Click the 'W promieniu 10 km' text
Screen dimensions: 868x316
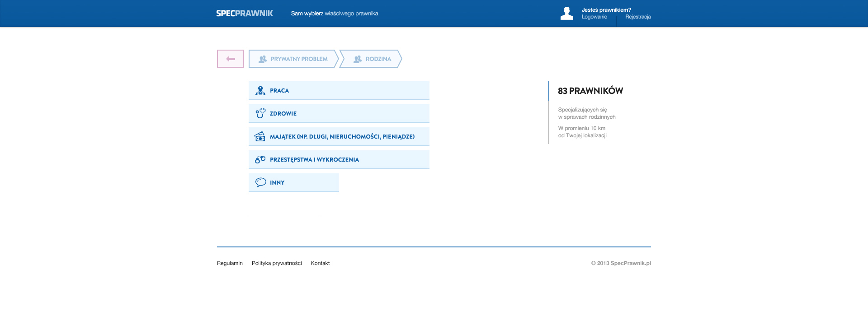tap(581, 128)
